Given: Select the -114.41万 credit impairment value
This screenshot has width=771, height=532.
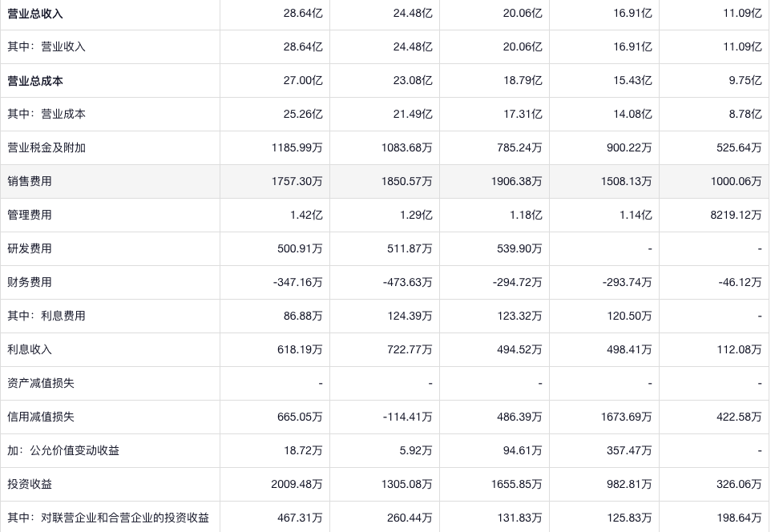Looking at the screenshot, I should (x=407, y=417).
